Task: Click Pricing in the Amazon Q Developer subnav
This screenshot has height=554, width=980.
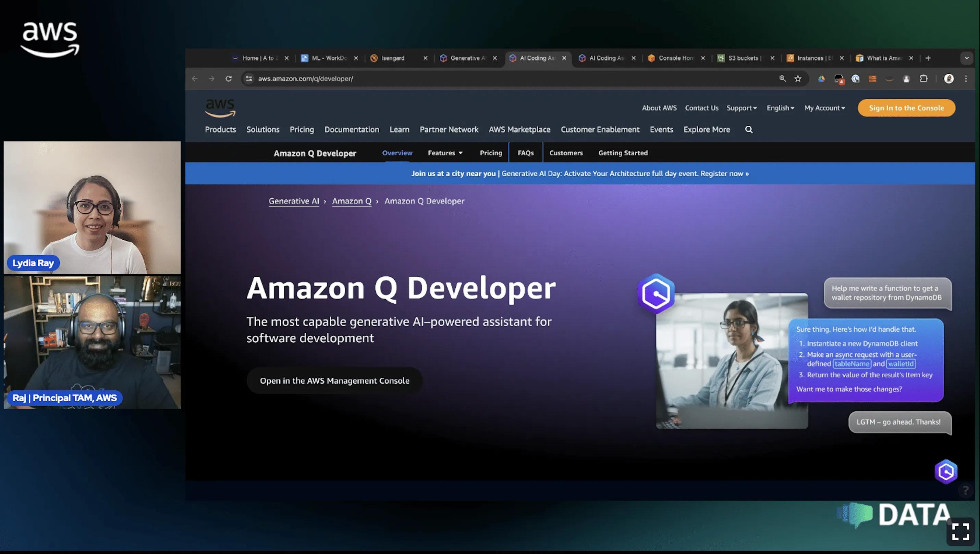Action: 491,153
